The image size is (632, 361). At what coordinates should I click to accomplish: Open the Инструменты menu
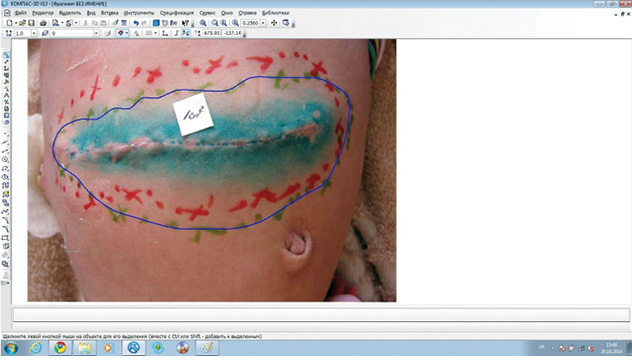[139, 13]
